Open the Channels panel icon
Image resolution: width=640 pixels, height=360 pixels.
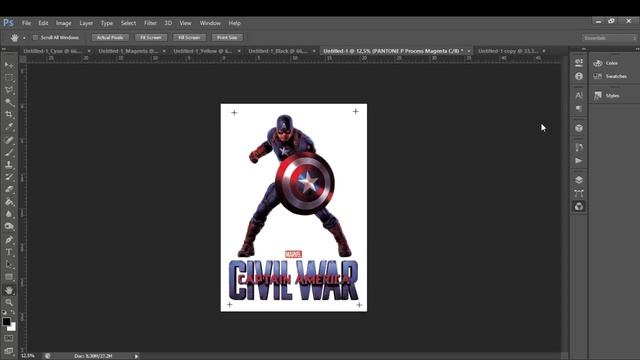click(x=579, y=207)
